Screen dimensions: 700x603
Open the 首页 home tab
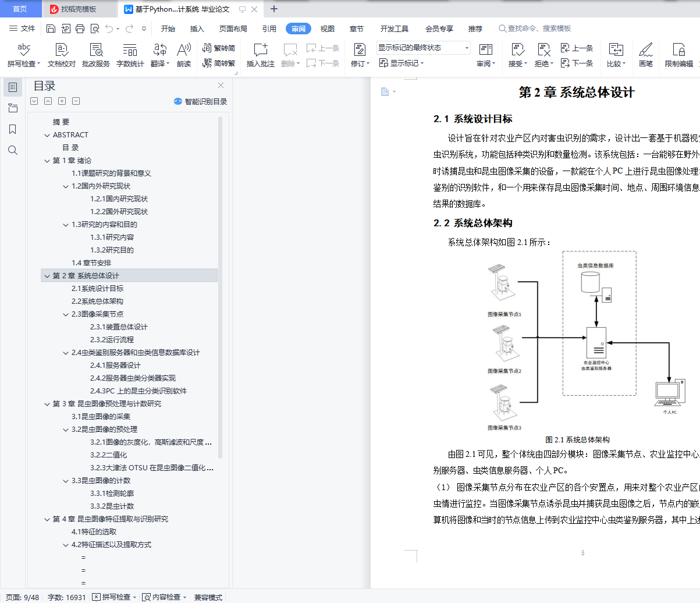pos(20,9)
